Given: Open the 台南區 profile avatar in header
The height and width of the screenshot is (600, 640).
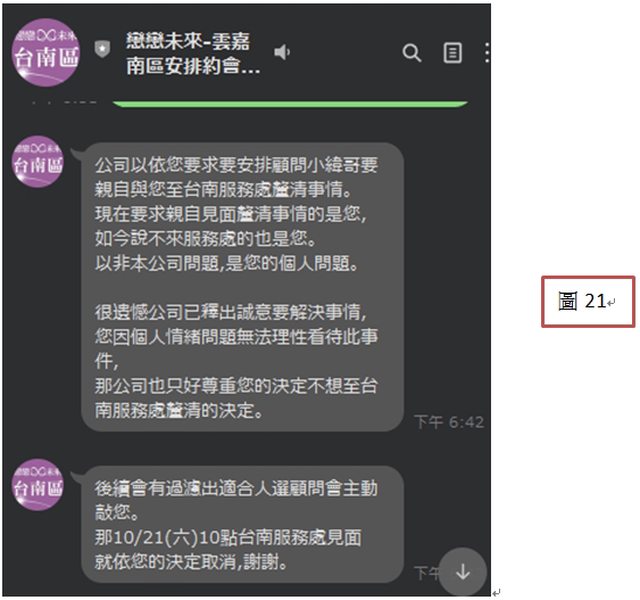Looking at the screenshot, I should 46,53.
